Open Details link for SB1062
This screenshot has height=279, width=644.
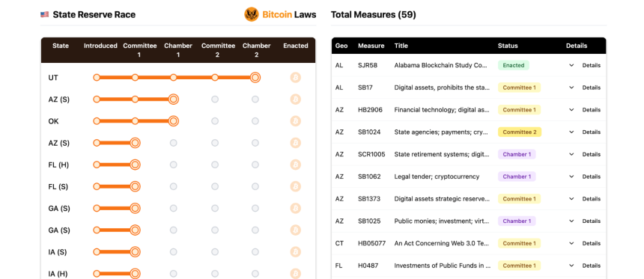coord(591,177)
